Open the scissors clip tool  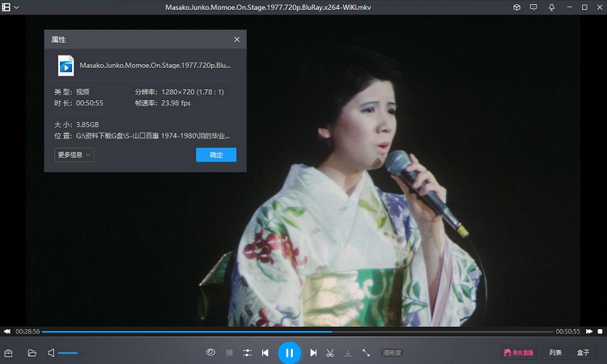[x=330, y=353]
